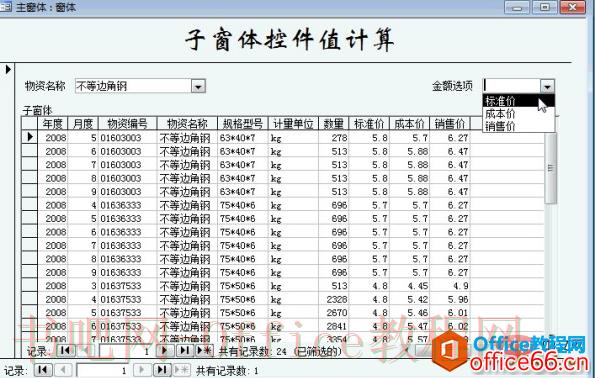This screenshot has height=378, width=595.
Task: Click the main form record selector arrow
Action: point(7,69)
